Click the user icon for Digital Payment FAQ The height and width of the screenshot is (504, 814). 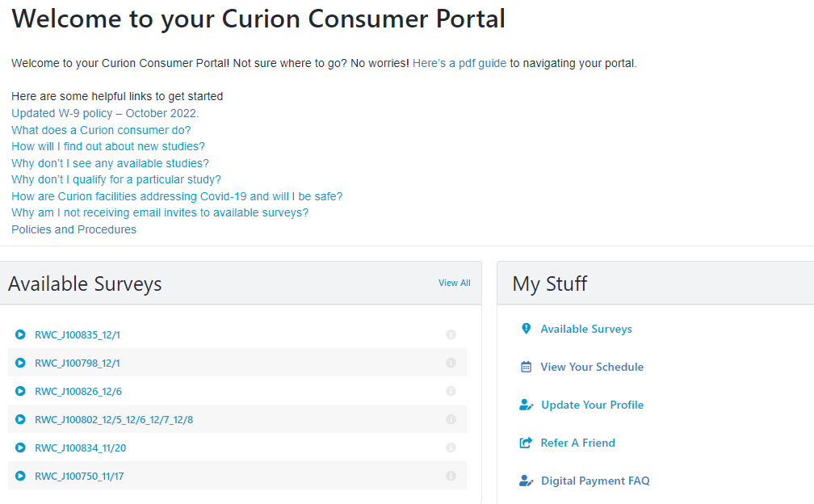[526, 481]
